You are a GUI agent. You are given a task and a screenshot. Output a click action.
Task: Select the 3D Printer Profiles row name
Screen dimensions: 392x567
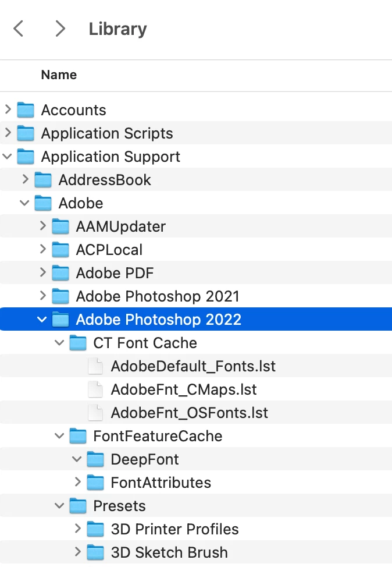point(175,529)
